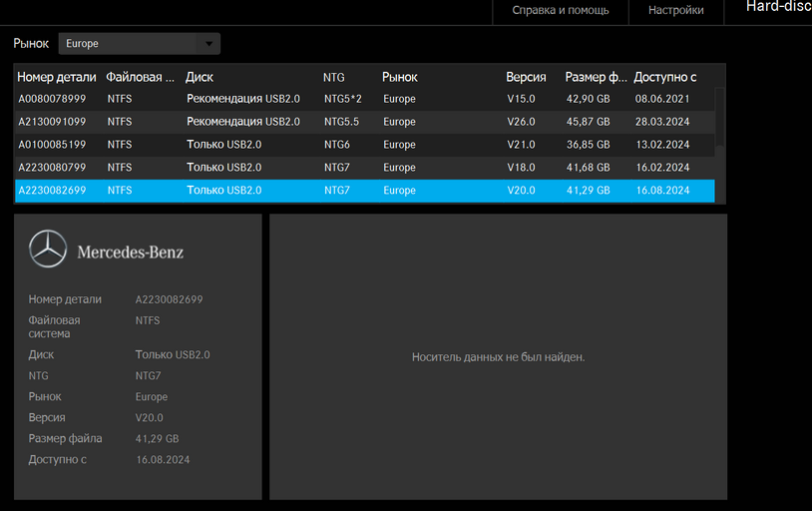This screenshot has width=812, height=511.
Task: Click date 08.06.2021 cell
Action: pos(662,99)
